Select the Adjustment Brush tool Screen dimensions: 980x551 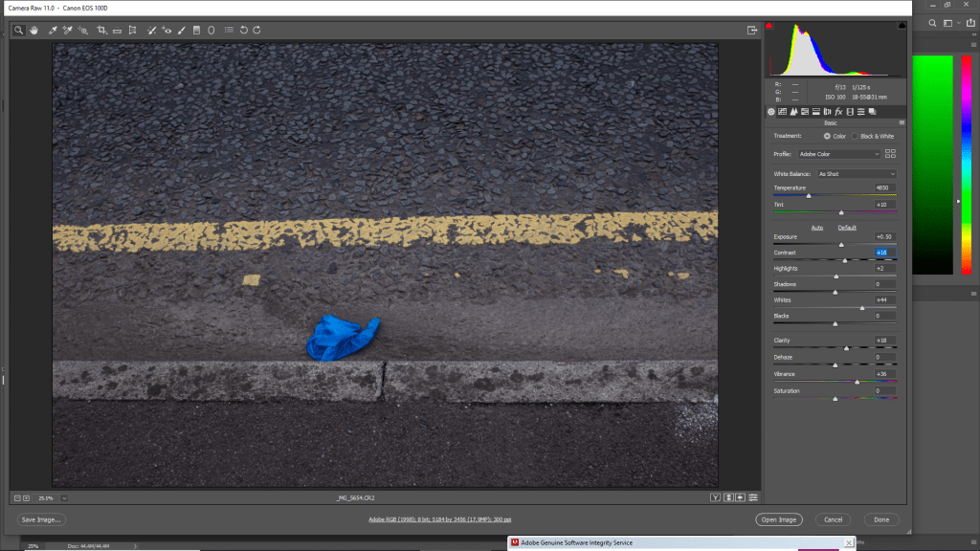182,30
